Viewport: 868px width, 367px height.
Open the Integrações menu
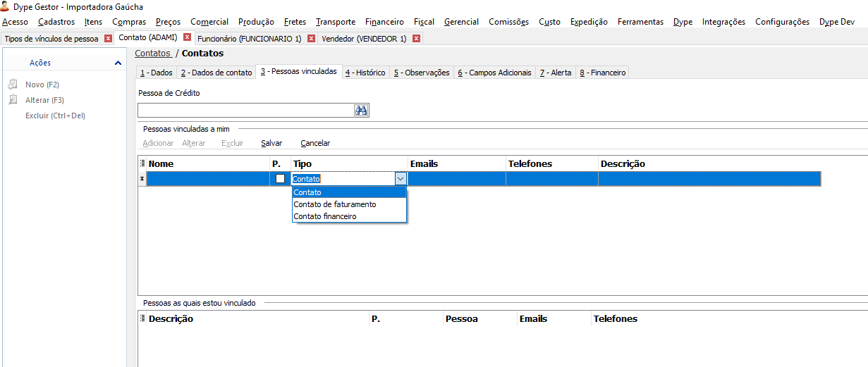coord(723,22)
